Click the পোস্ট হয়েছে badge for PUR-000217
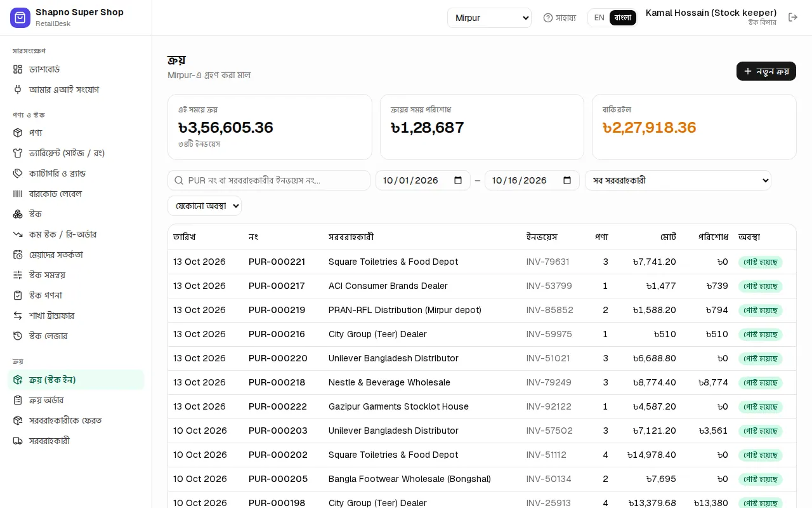 761,286
